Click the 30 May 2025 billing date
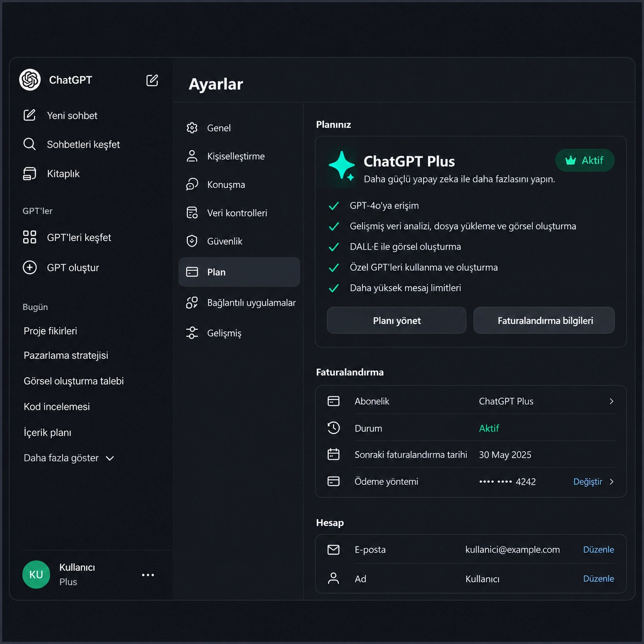Image resolution: width=644 pixels, height=644 pixels. point(505,455)
